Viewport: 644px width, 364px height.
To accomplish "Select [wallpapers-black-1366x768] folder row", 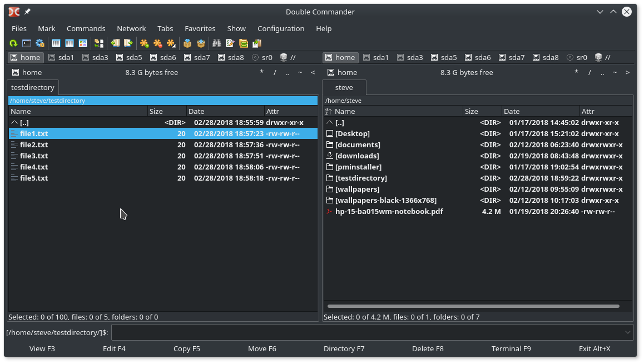I will click(478, 200).
